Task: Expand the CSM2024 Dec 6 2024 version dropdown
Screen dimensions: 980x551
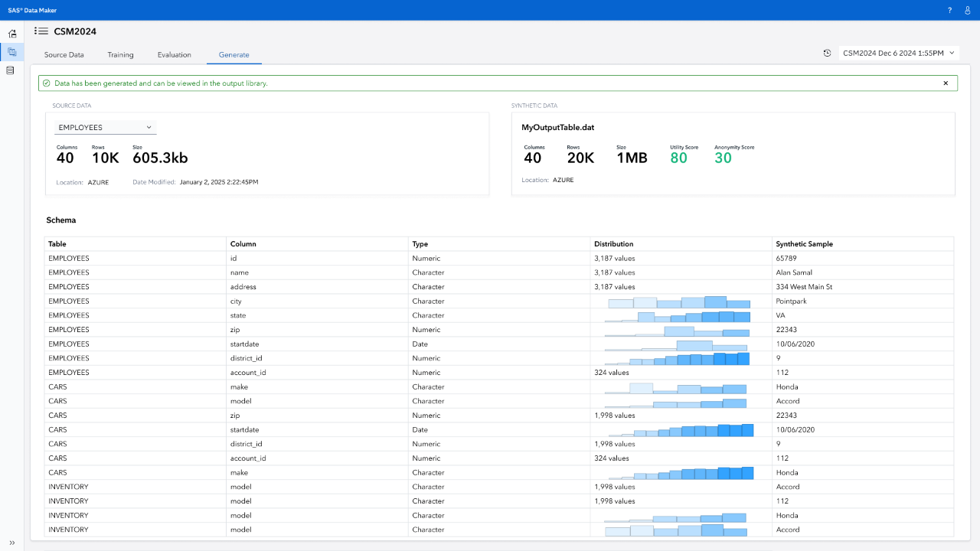Action: point(899,53)
